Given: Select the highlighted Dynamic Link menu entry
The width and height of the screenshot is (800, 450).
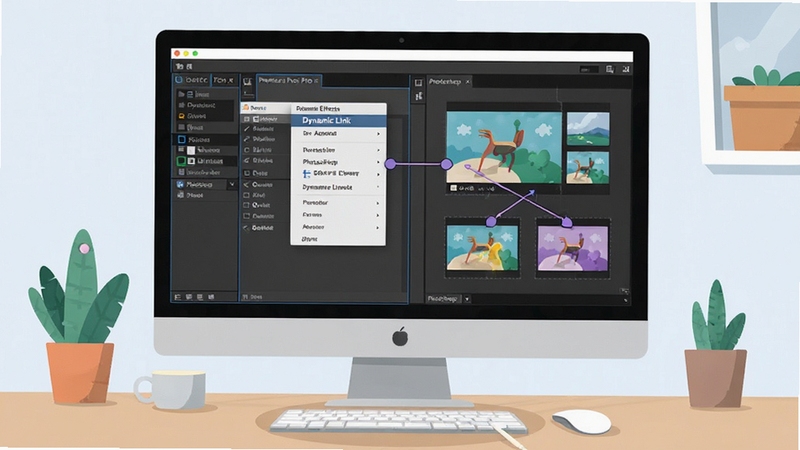Looking at the screenshot, I should point(338,121).
